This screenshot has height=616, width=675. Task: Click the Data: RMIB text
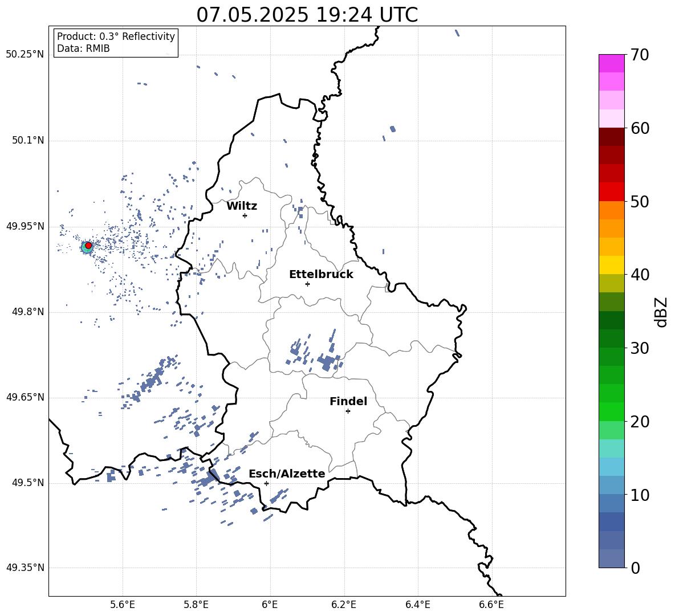[x=83, y=48]
